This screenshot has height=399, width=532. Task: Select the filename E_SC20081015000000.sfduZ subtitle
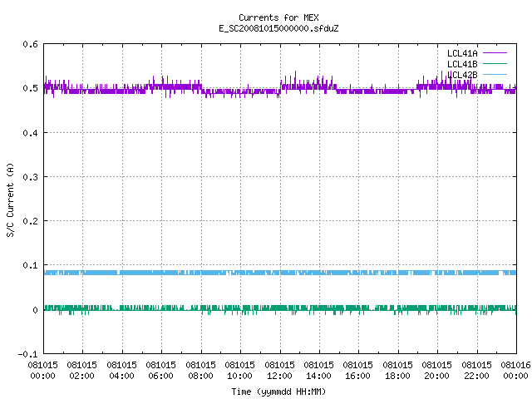(278, 28)
